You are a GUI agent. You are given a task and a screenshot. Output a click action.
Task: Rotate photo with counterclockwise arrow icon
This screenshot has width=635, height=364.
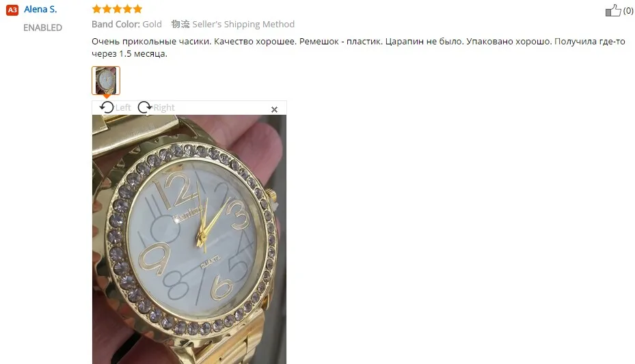coord(107,107)
